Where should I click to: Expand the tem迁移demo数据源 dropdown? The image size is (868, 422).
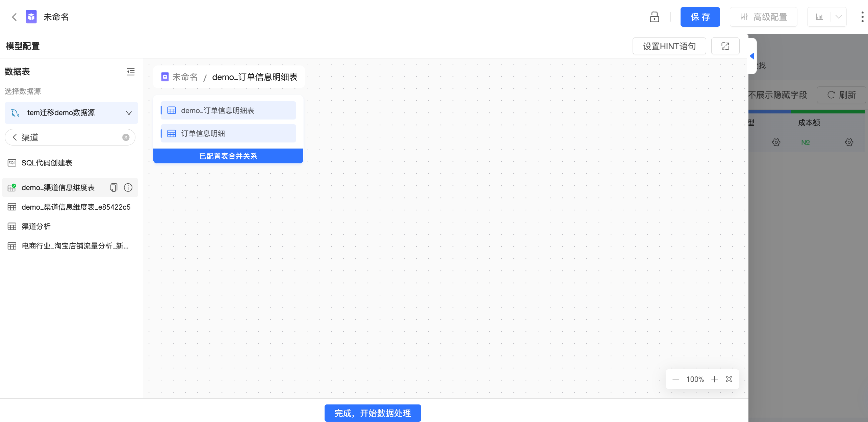click(129, 113)
